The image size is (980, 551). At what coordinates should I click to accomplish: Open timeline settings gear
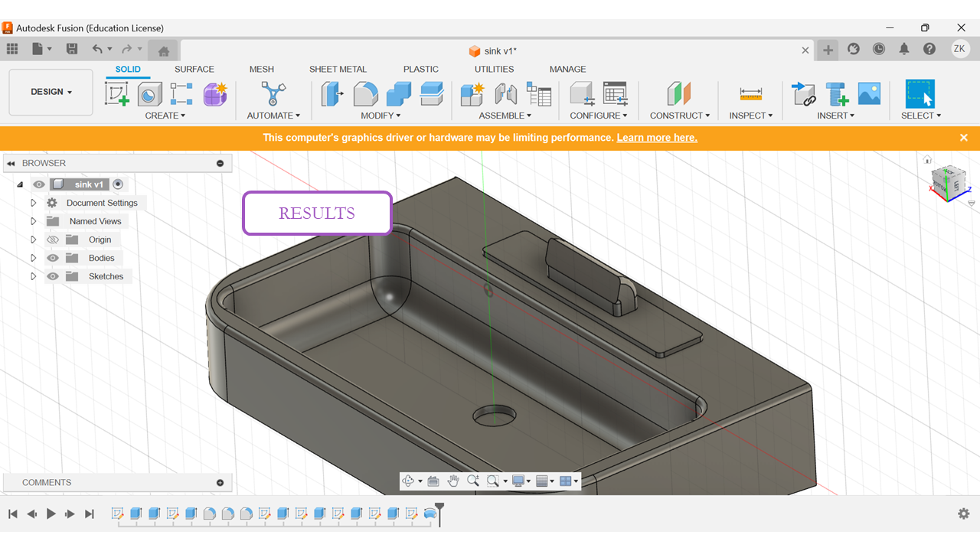tap(964, 514)
